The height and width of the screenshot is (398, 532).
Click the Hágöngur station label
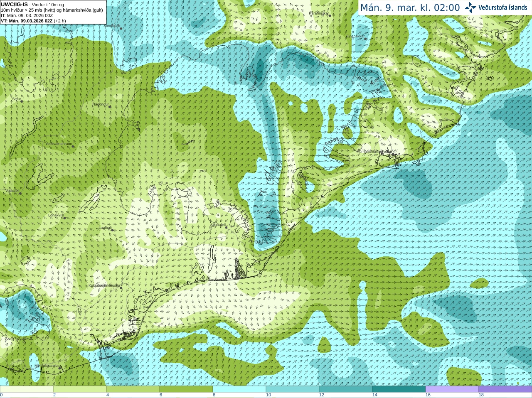(x=100, y=104)
